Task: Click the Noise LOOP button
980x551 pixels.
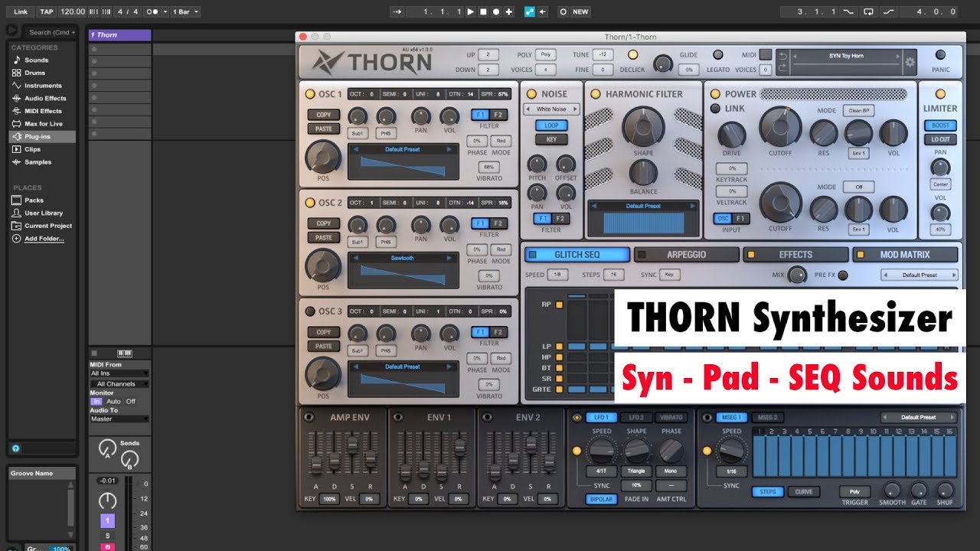Action: (551, 126)
